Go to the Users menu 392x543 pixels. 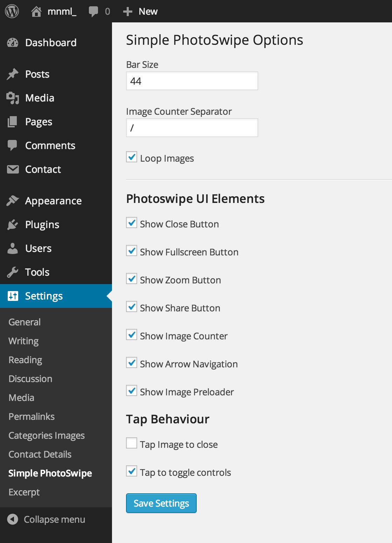pos(38,248)
